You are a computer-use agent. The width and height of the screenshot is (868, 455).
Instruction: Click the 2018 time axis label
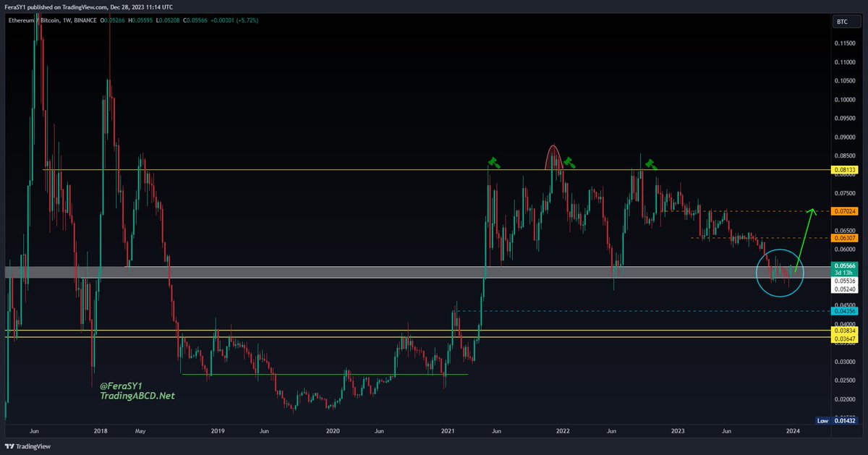101,430
